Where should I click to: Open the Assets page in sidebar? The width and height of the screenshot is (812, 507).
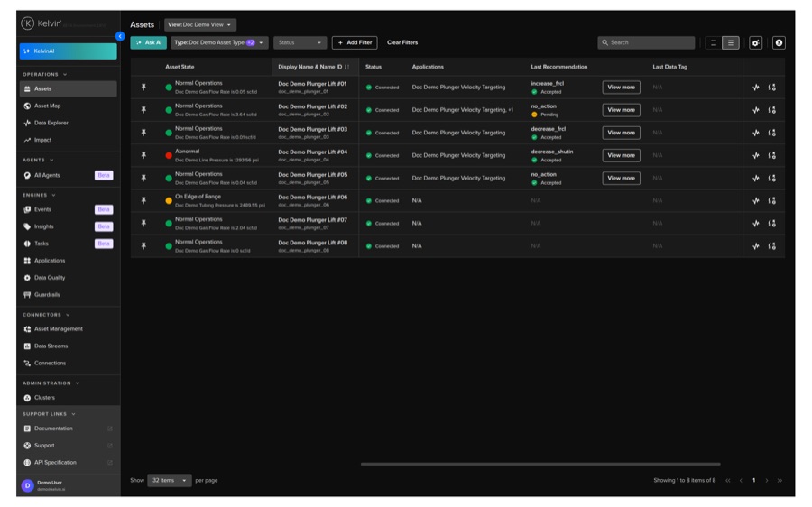pyautogui.click(x=69, y=89)
